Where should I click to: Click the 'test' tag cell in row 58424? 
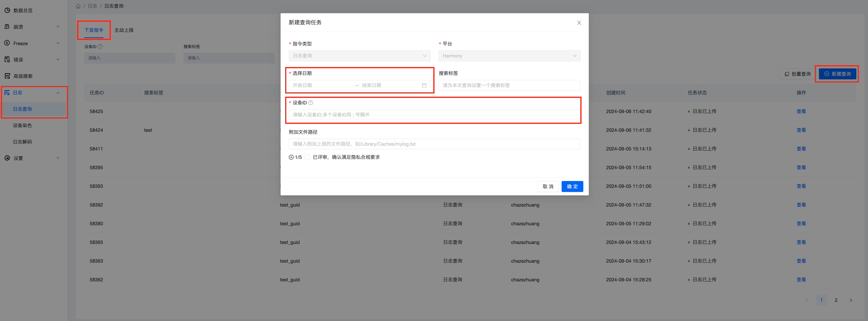[148, 130]
